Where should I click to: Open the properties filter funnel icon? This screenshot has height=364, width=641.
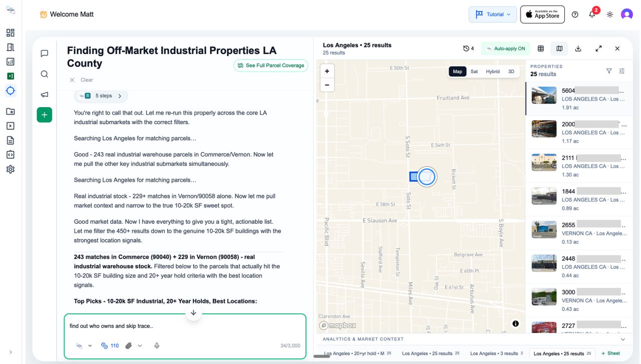click(x=609, y=71)
